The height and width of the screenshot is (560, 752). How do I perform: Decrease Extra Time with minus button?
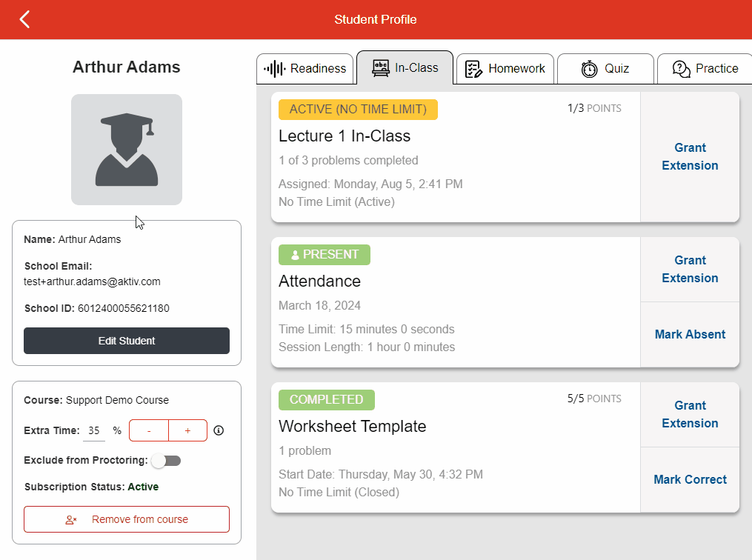(149, 430)
